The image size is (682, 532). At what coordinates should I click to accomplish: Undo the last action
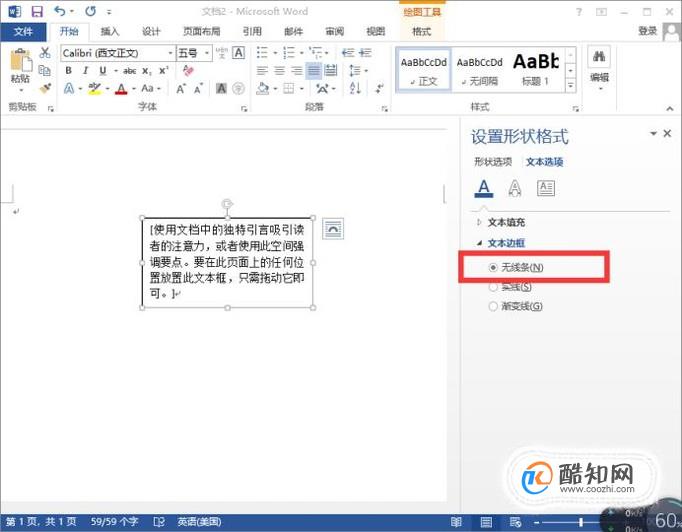60,11
